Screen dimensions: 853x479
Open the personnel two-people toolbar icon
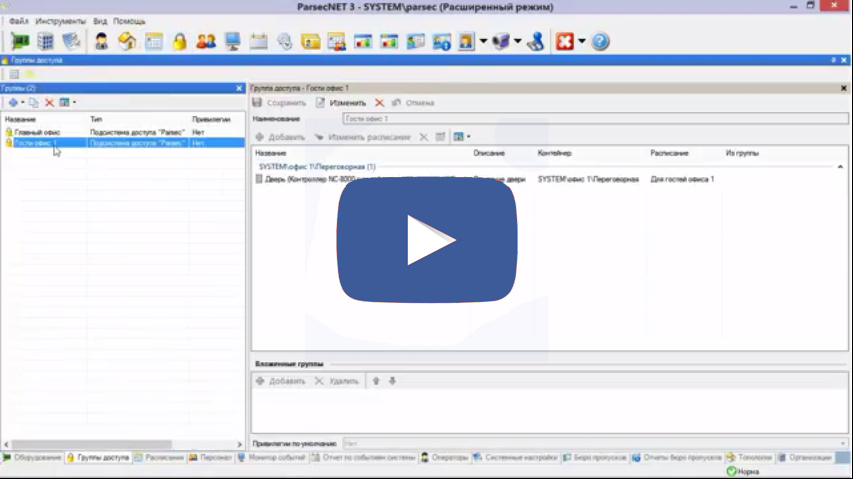click(206, 41)
